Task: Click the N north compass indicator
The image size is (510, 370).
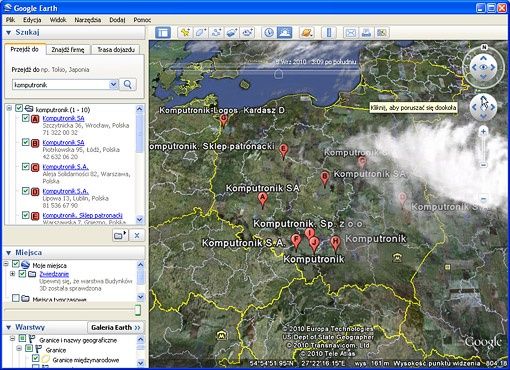Action: pyautogui.click(x=484, y=47)
